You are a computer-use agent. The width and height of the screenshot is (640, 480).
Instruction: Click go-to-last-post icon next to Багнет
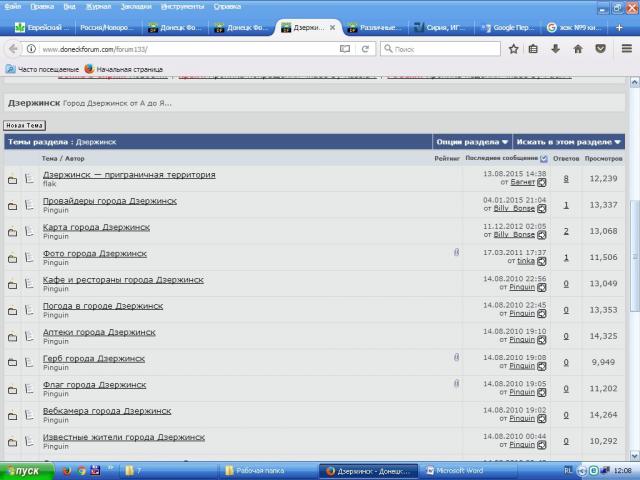(x=541, y=184)
